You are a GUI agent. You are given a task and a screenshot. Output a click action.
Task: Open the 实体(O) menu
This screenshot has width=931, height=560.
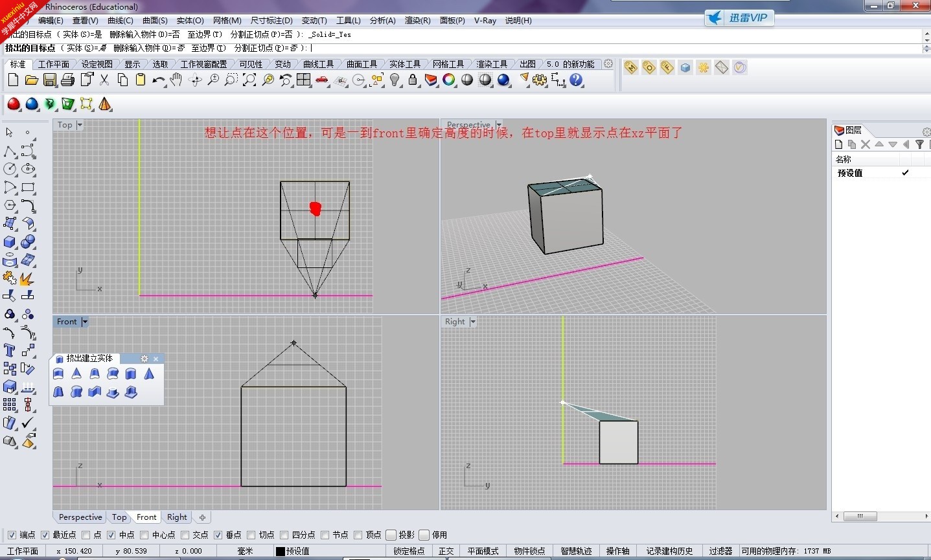tap(190, 21)
